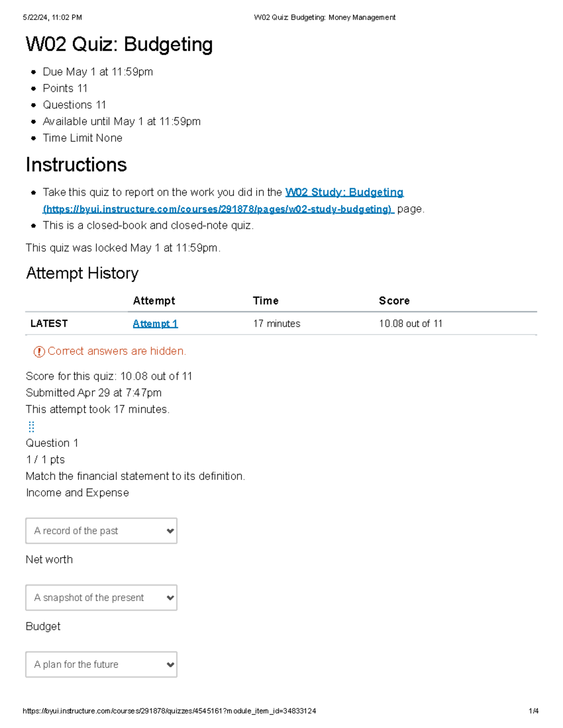Click the 'Time' column header

coord(266,301)
